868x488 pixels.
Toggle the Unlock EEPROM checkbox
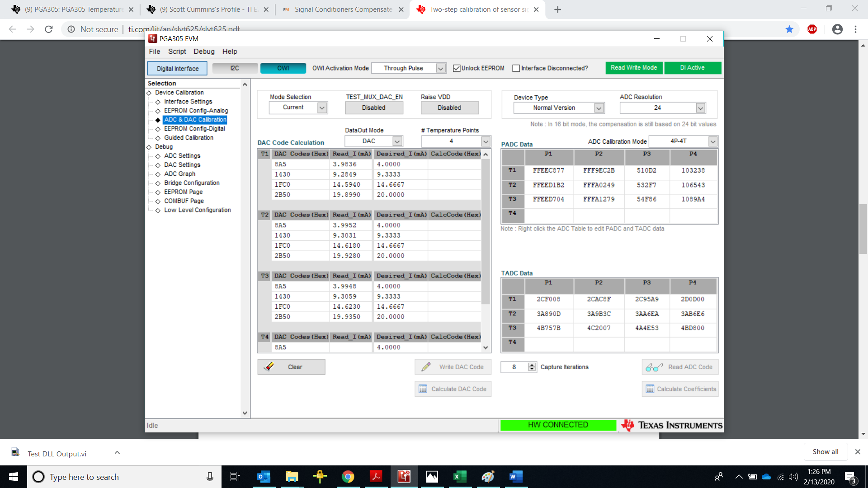coord(457,68)
